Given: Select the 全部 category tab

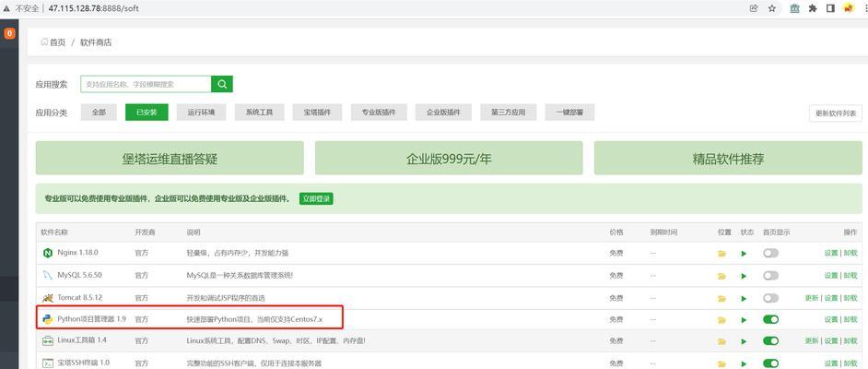Looking at the screenshot, I should click(x=99, y=113).
